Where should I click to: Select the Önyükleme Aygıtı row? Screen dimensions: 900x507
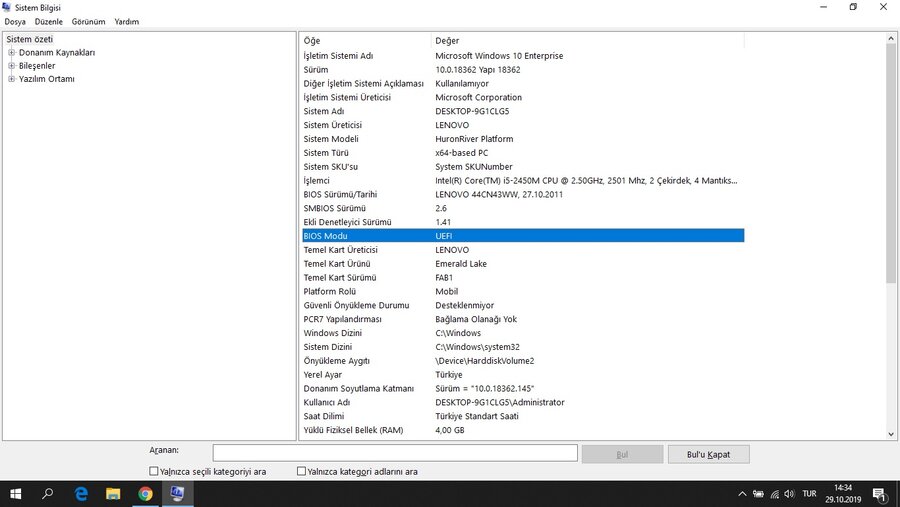(x=523, y=361)
